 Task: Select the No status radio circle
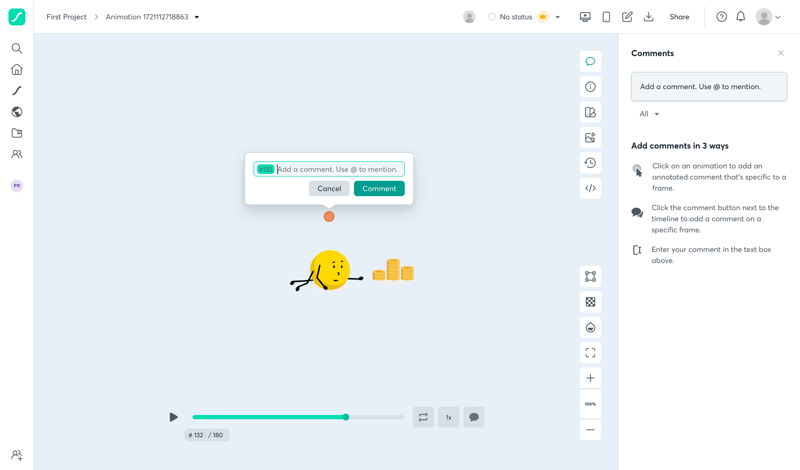pyautogui.click(x=492, y=17)
